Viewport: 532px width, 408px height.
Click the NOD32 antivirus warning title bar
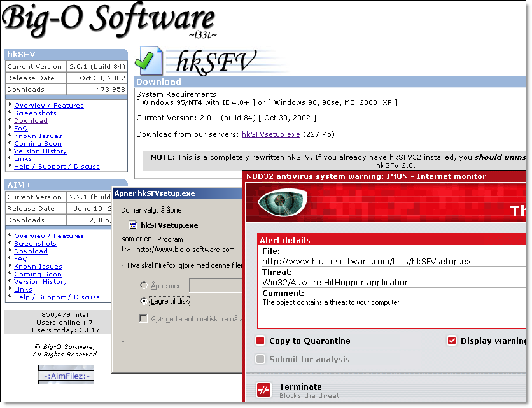(386, 176)
